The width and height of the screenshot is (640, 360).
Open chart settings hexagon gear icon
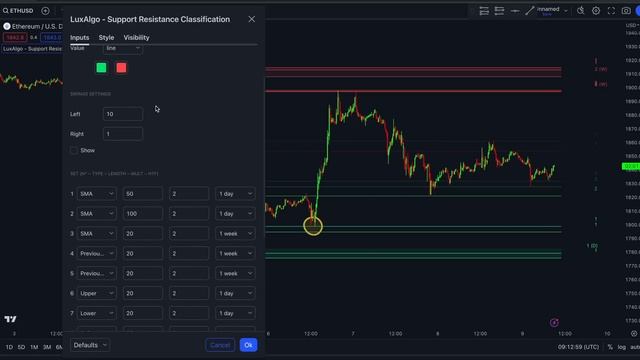pyautogui.click(x=596, y=11)
